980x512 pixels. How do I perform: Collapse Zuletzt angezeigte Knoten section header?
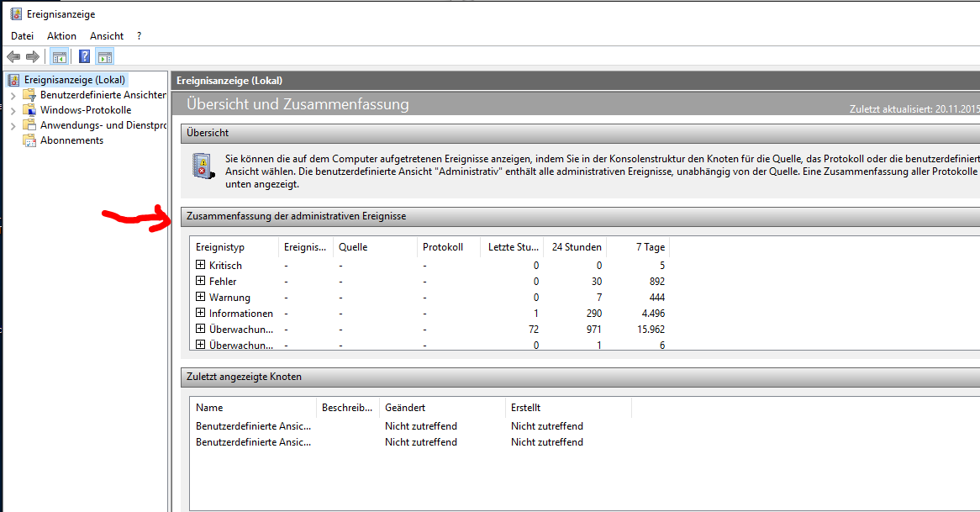580,377
